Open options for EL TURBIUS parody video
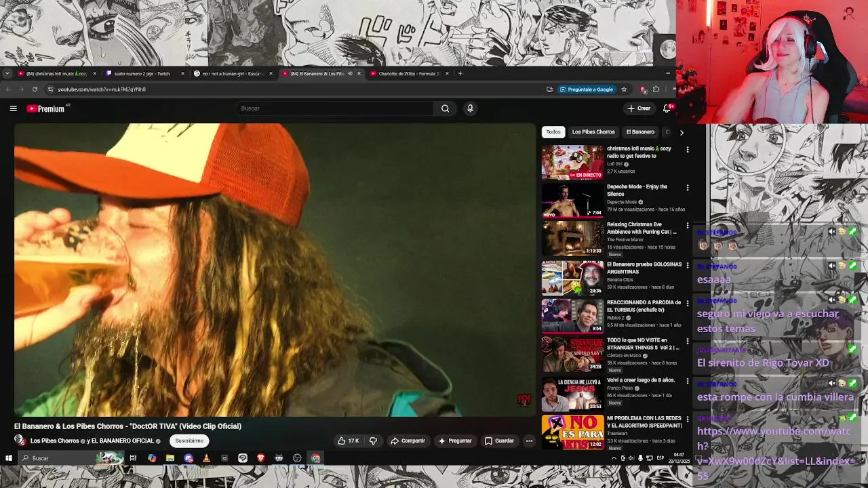This screenshot has width=868, height=488. click(687, 303)
